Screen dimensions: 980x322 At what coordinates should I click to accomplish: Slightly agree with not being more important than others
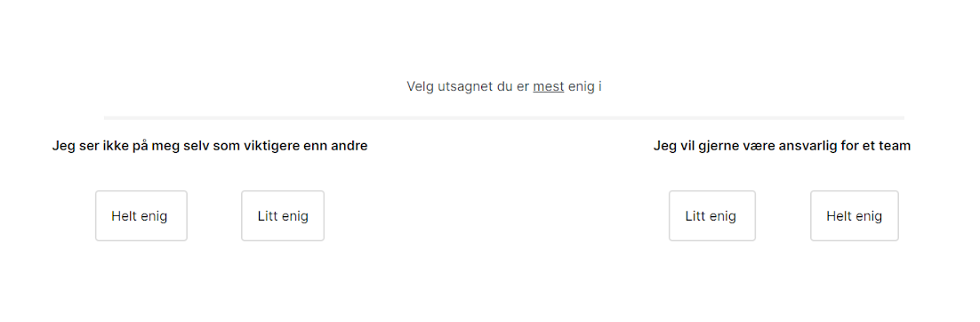pyautogui.click(x=283, y=216)
